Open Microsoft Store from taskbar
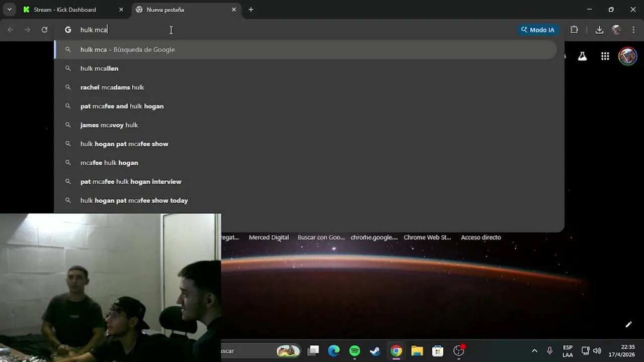The height and width of the screenshot is (362, 644). coord(438,350)
